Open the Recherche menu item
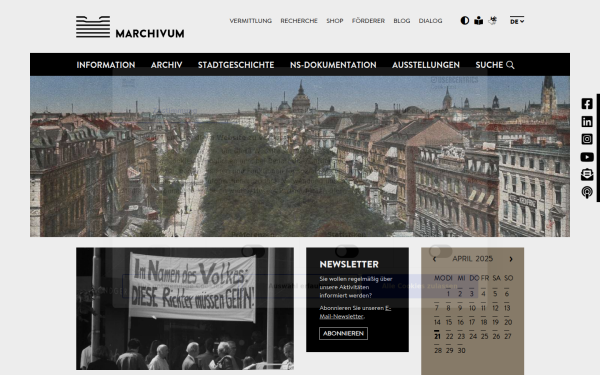This screenshot has width=600, height=375. click(299, 21)
